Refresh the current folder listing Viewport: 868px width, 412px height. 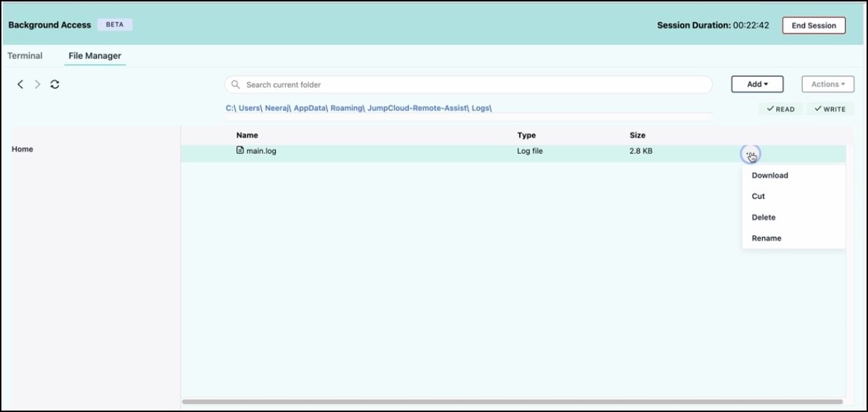tap(55, 84)
